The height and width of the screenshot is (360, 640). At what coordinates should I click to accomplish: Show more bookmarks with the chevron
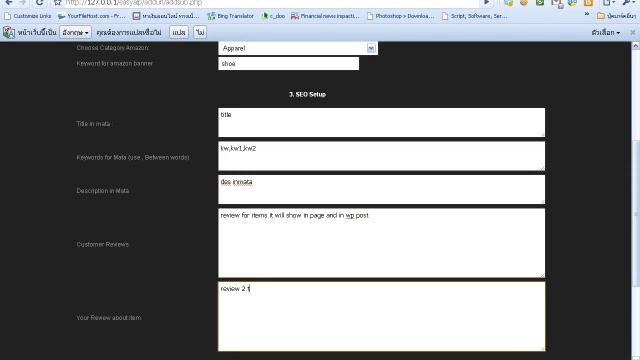tap(587, 14)
